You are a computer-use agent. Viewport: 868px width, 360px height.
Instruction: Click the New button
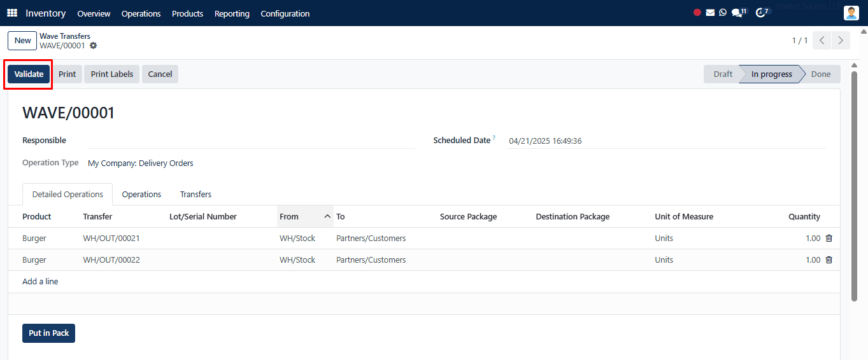[22, 41]
